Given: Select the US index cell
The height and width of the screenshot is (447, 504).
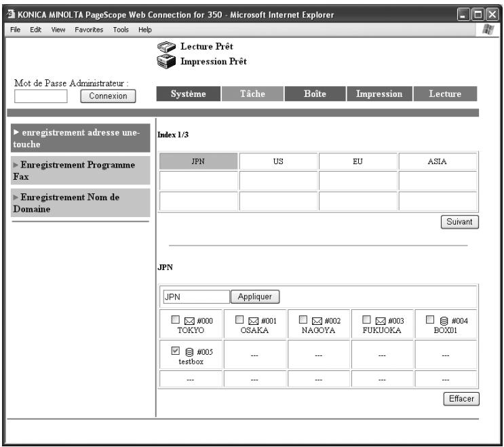Looking at the screenshot, I should tap(278, 161).
